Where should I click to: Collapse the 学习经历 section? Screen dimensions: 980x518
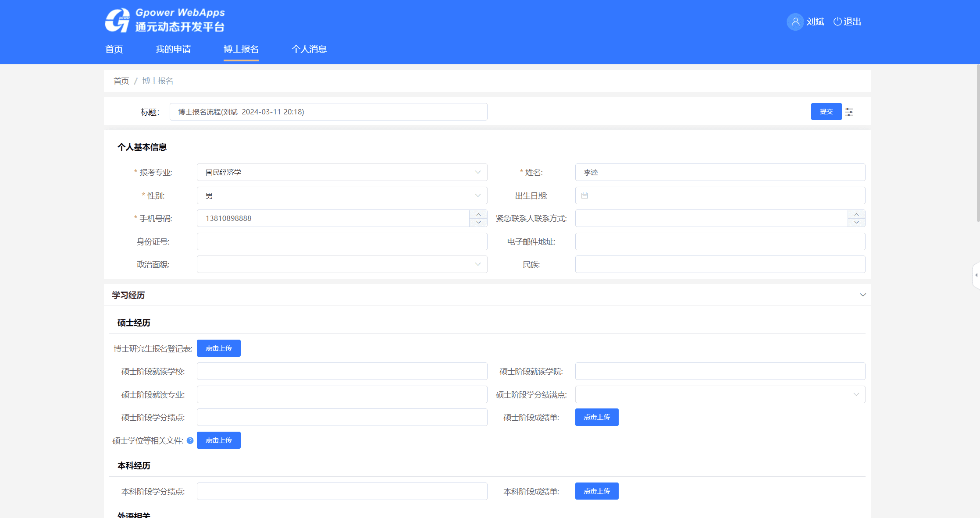pos(862,295)
